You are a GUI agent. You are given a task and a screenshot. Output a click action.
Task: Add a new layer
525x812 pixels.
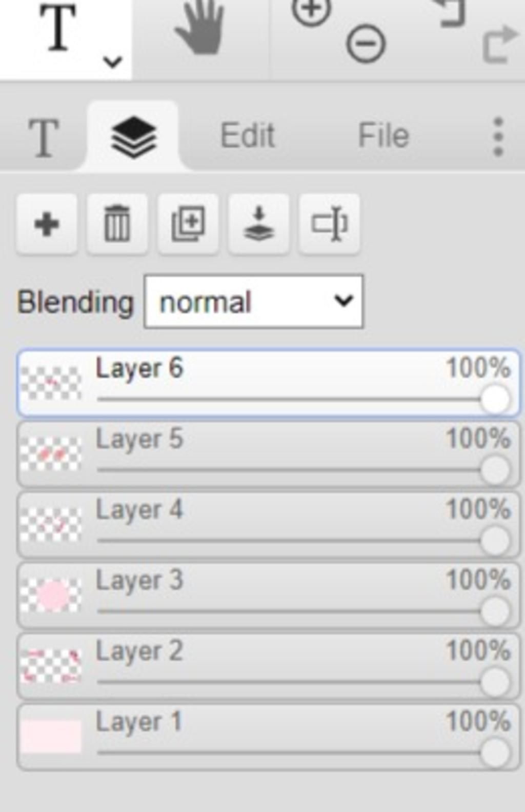click(47, 224)
